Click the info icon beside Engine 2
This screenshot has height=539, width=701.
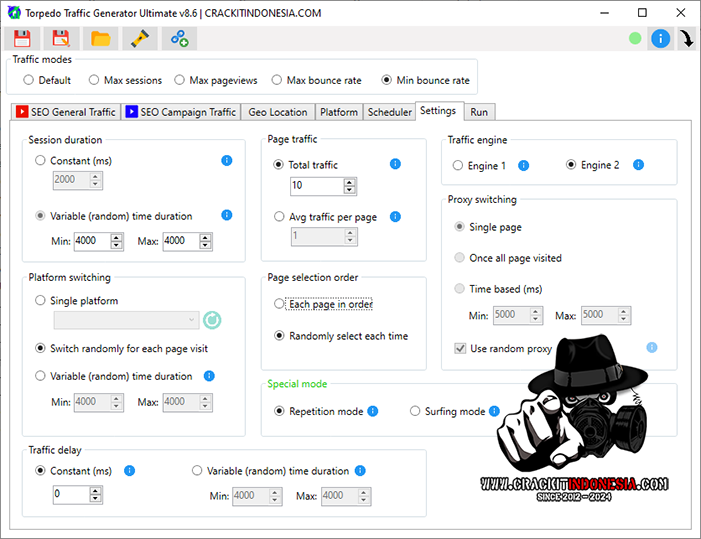[638, 165]
